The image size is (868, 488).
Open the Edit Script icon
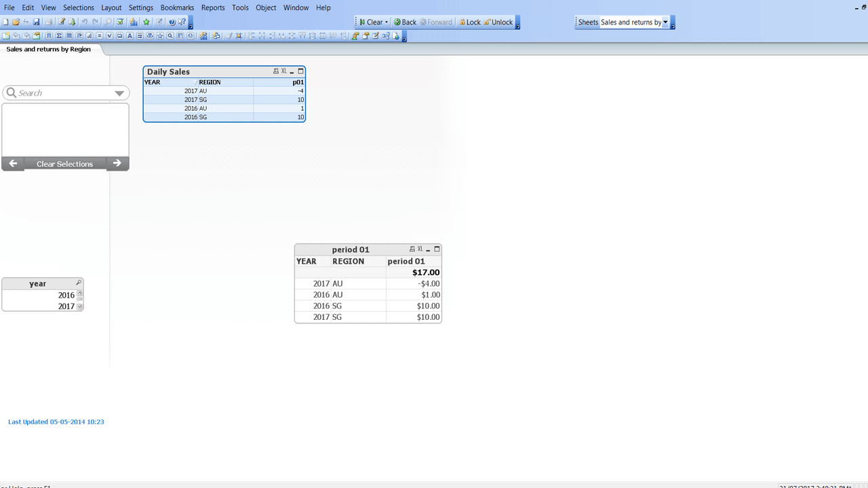[62, 22]
